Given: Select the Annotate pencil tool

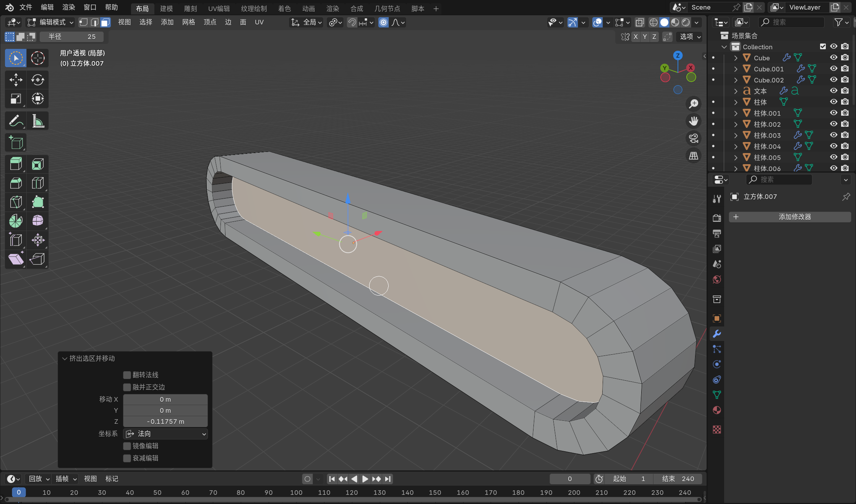Looking at the screenshot, I should (16, 121).
